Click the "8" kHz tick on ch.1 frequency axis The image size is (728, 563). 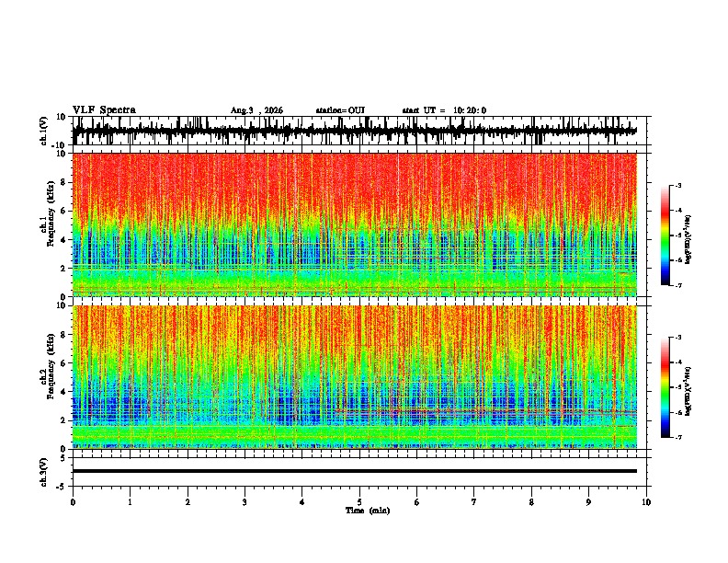[x=64, y=182]
